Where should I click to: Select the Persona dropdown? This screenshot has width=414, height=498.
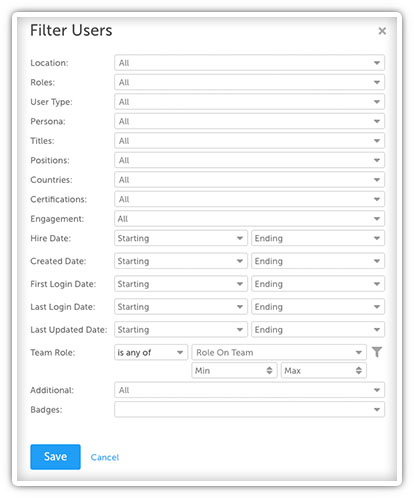click(x=249, y=121)
